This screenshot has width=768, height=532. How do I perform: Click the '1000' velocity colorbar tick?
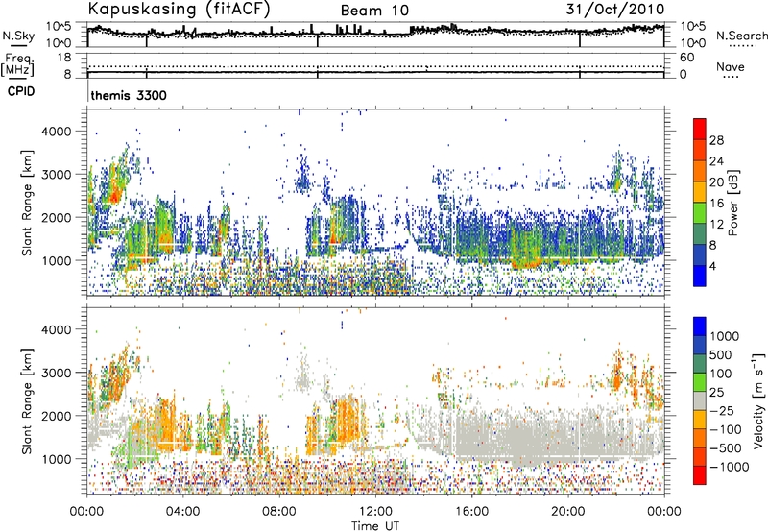[725, 336]
